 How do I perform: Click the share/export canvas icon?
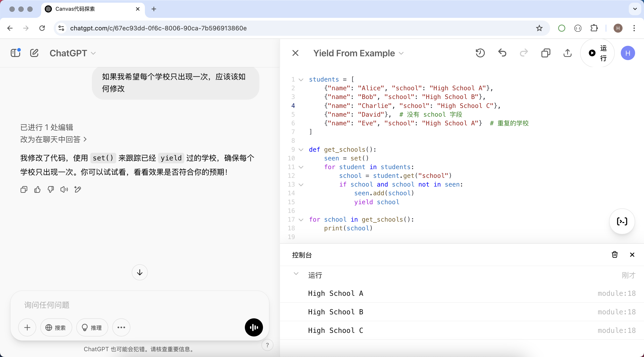point(568,53)
